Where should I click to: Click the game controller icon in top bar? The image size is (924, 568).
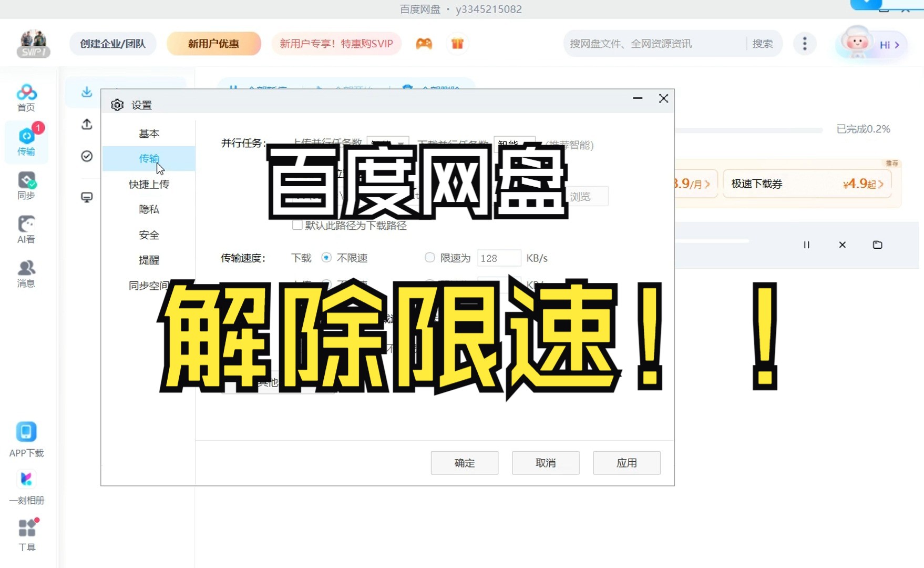[x=424, y=44]
